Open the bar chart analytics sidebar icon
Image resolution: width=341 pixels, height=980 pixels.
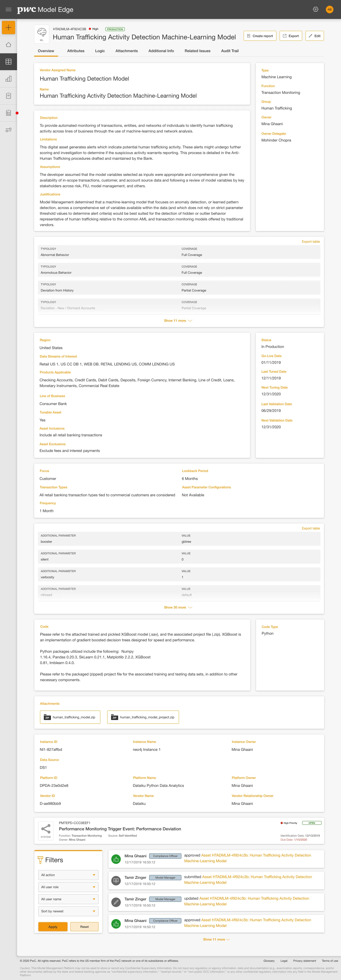8,79
